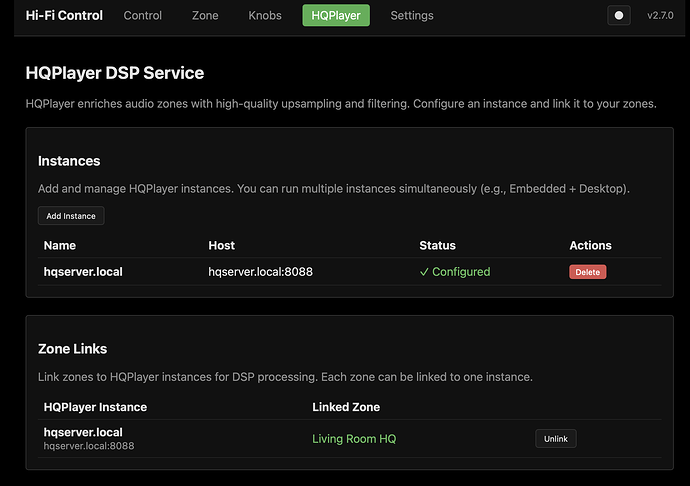Go to the Knobs tab
690x486 pixels.
pos(264,16)
